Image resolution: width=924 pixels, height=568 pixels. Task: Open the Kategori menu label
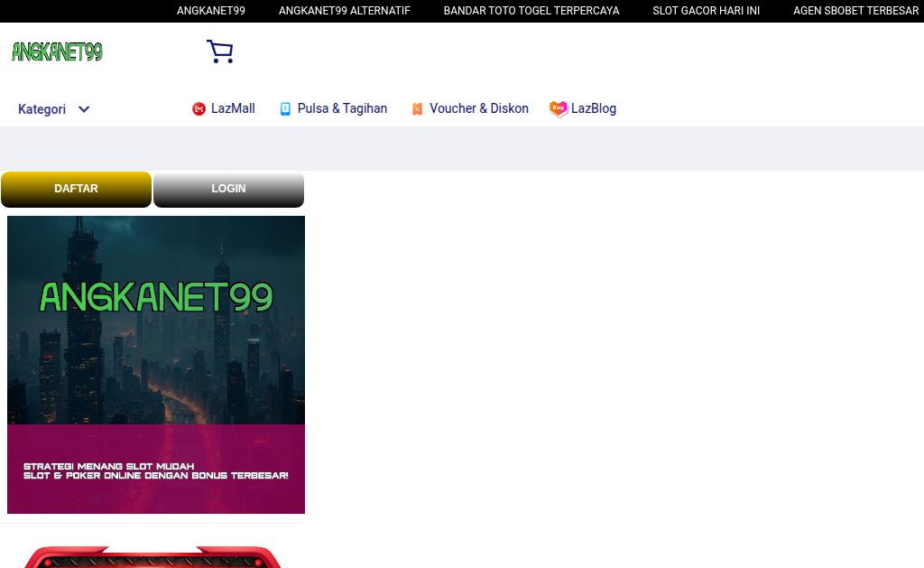[42, 109]
